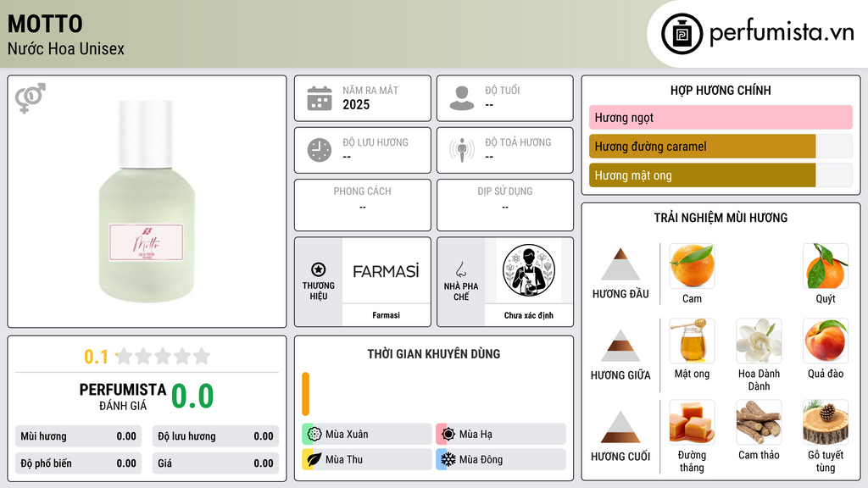Click the calendar icon for Năm ra mắt

coord(320,98)
